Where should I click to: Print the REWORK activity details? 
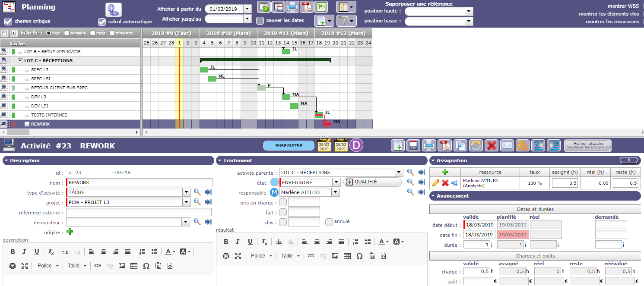point(428,145)
